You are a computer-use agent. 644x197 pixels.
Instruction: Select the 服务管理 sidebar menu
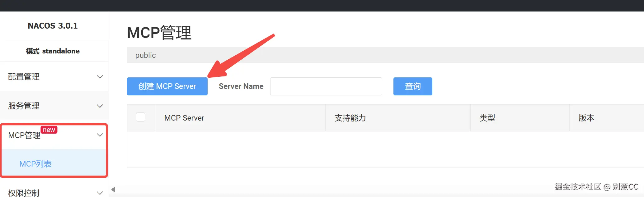54,106
